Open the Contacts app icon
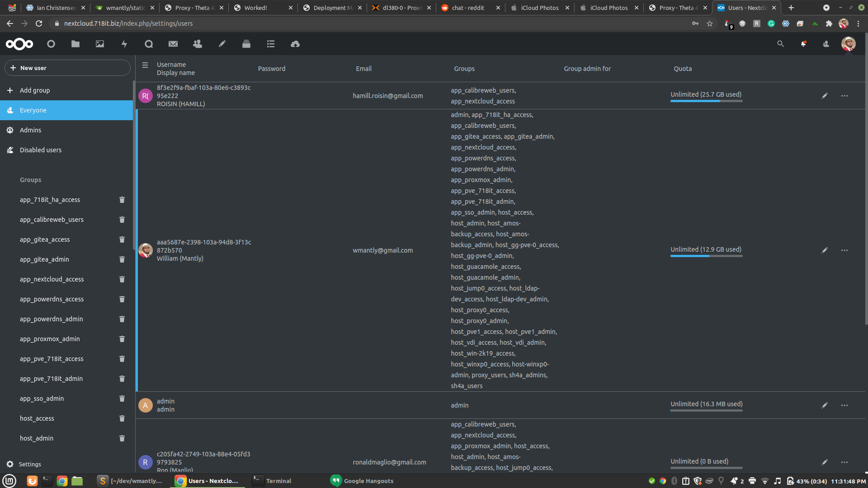 click(198, 44)
